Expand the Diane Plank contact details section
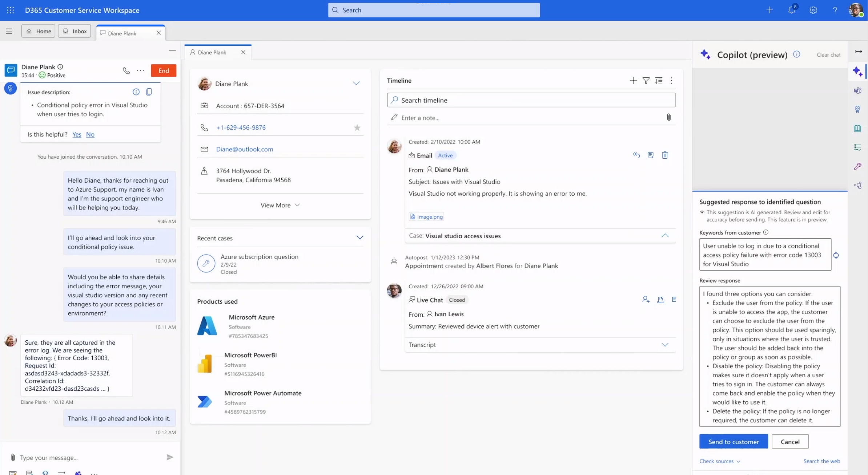868x475 pixels. (356, 83)
